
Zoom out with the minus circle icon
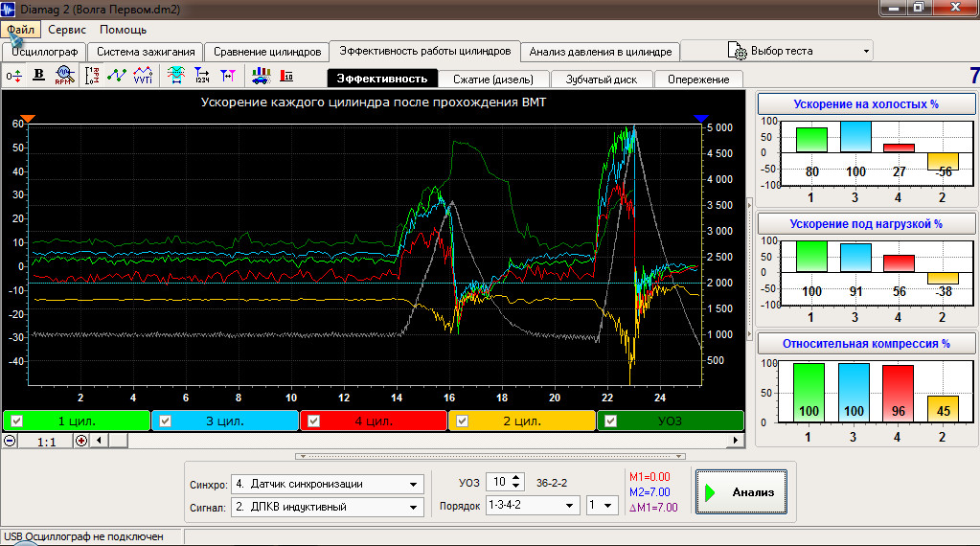coord(10,441)
